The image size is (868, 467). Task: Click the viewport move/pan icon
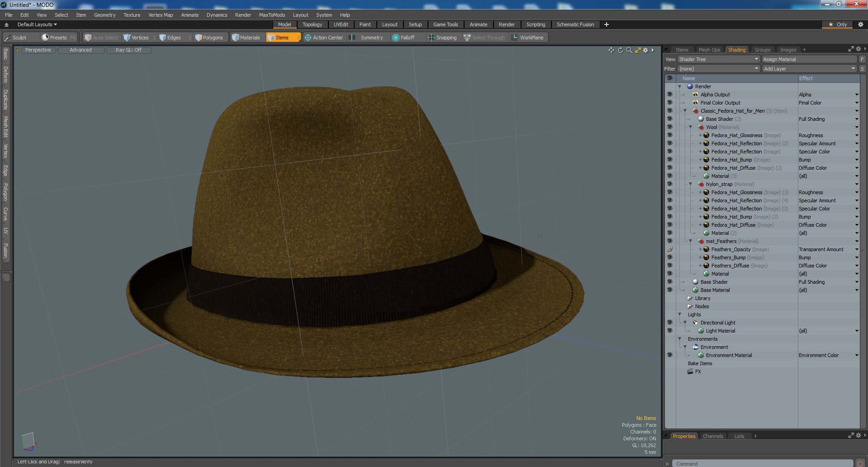click(611, 50)
